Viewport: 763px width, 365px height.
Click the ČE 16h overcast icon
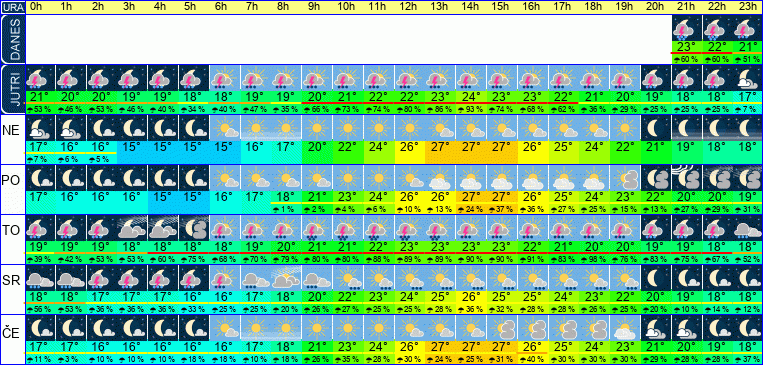[x=532, y=328]
